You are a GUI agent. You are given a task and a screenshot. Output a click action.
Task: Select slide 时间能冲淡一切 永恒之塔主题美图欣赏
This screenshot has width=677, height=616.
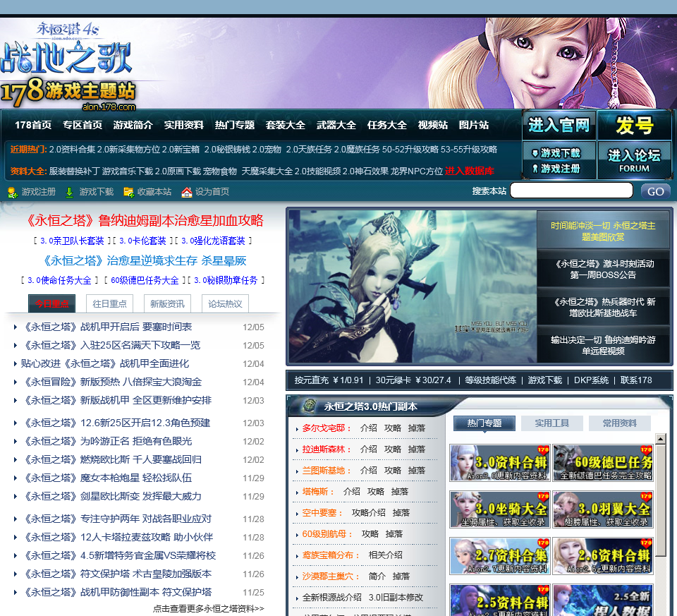coord(603,231)
